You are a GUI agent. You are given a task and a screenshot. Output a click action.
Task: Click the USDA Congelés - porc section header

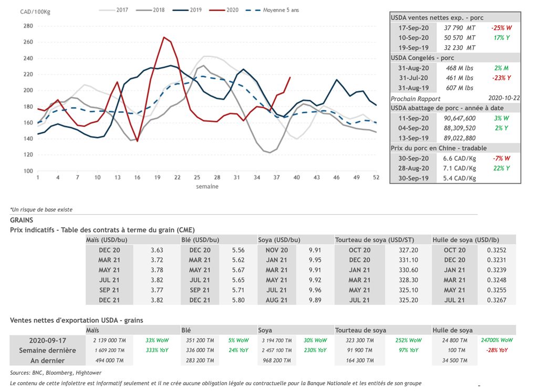[x=422, y=58]
